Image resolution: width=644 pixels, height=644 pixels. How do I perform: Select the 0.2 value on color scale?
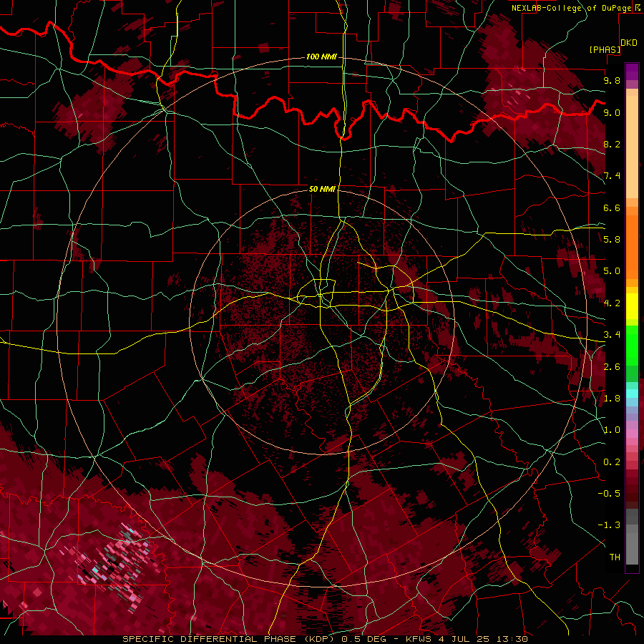pyautogui.click(x=612, y=462)
